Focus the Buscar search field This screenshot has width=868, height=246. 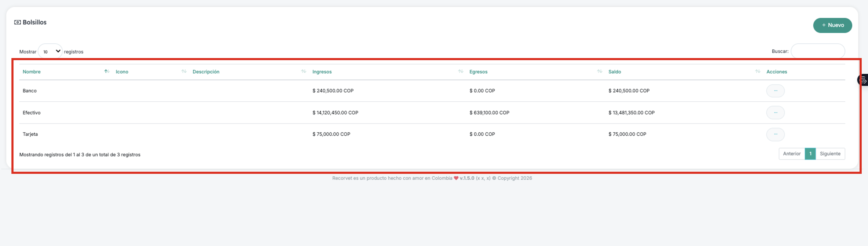point(818,51)
